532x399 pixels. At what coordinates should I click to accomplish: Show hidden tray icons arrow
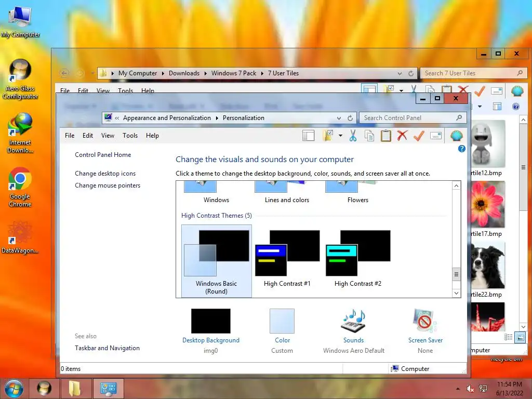tap(458, 389)
